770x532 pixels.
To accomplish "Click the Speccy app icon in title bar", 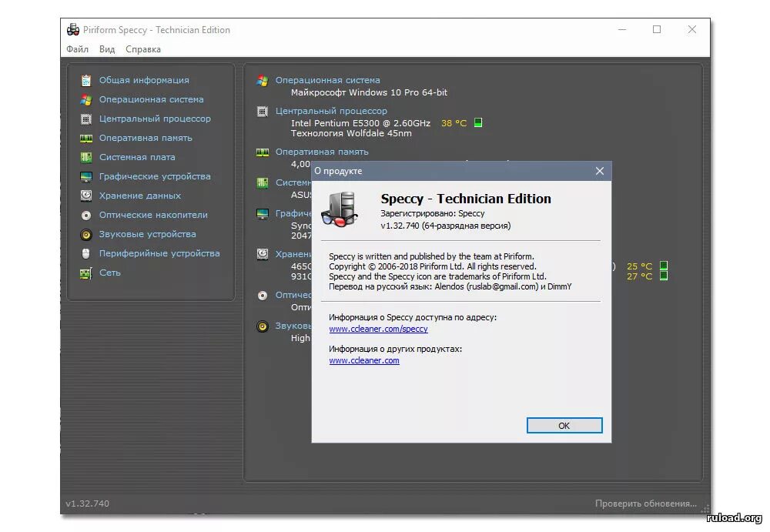I will (72, 29).
